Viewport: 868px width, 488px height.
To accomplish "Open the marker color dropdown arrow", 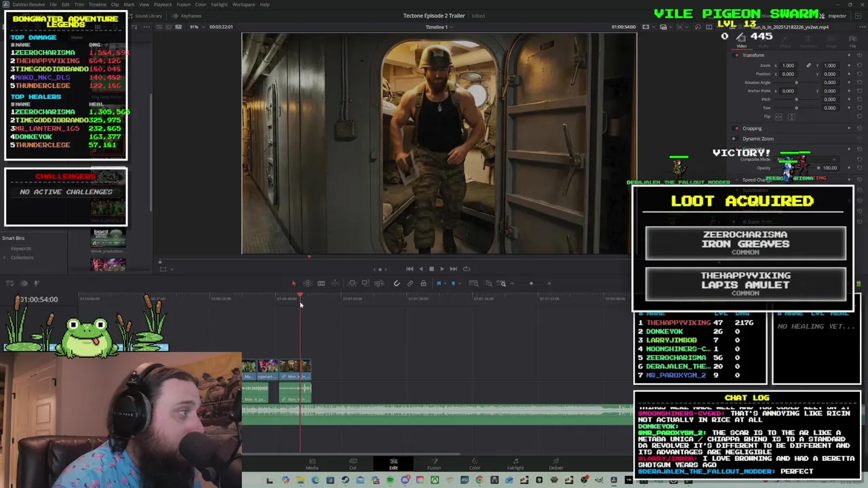I will point(460,283).
